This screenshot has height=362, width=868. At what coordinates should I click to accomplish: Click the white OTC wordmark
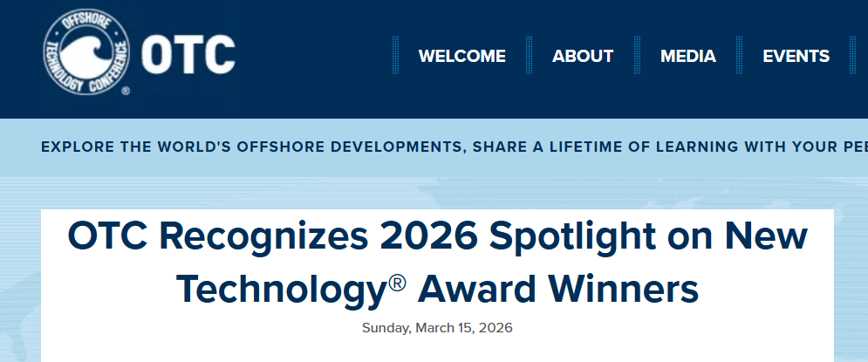(188, 56)
